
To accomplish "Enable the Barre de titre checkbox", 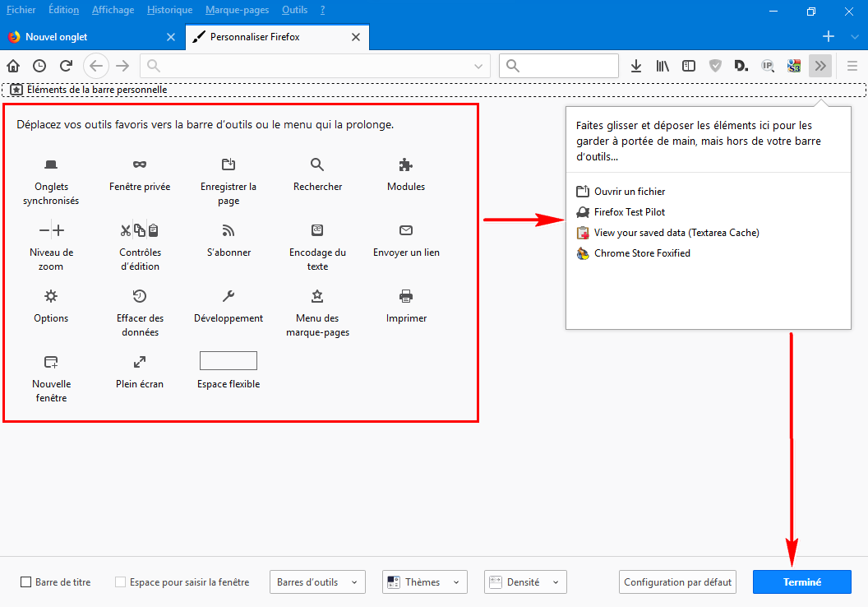I will [25, 582].
